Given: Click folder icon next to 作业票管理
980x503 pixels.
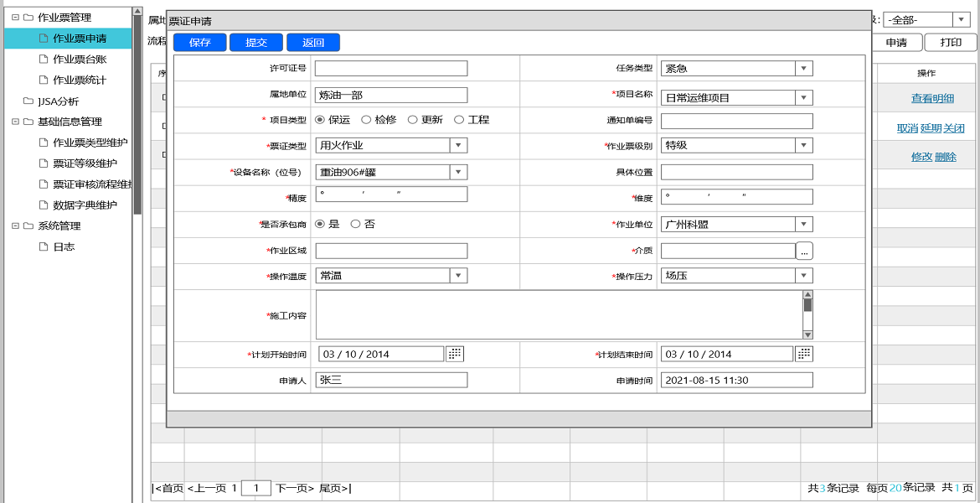Looking at the screenshot, I should click(x=28, y=18).
